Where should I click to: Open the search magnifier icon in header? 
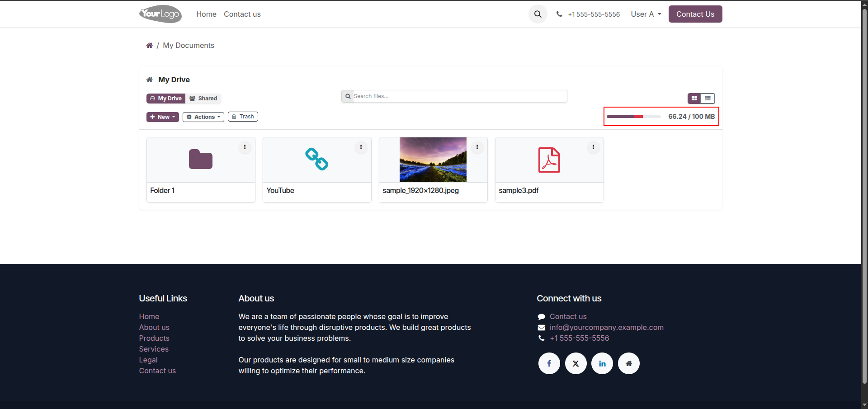tap(538, 14)
